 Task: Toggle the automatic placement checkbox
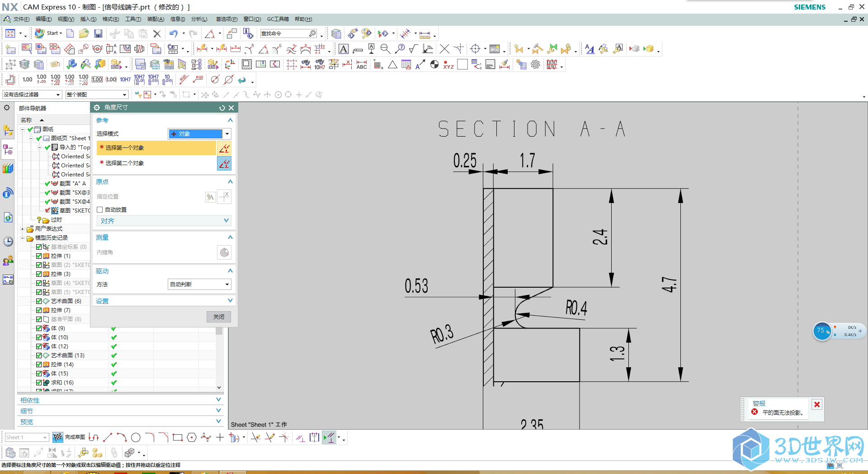[100, 209]
